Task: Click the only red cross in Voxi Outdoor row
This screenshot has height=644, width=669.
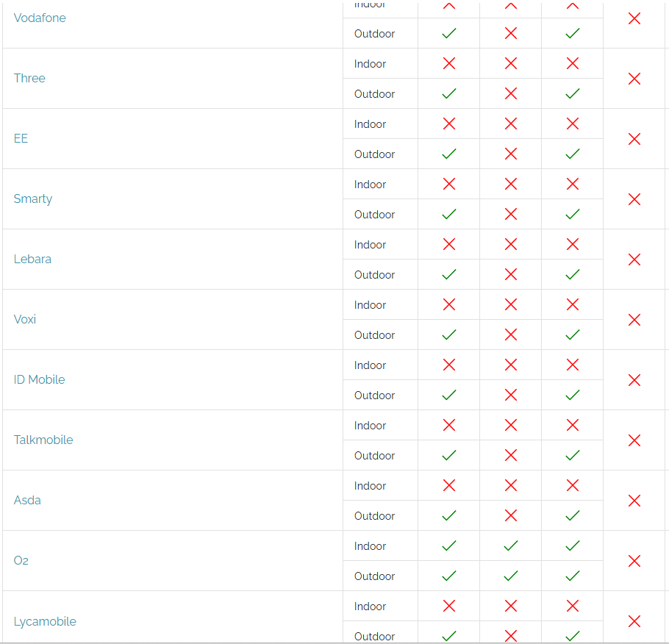Action: (511, 334)
